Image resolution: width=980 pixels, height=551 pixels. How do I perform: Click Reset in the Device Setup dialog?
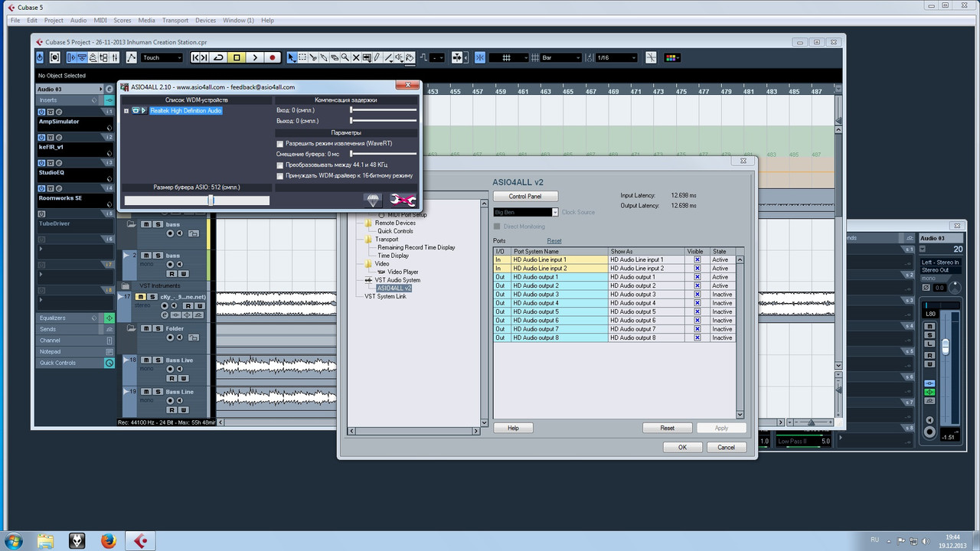coord(667,428)
